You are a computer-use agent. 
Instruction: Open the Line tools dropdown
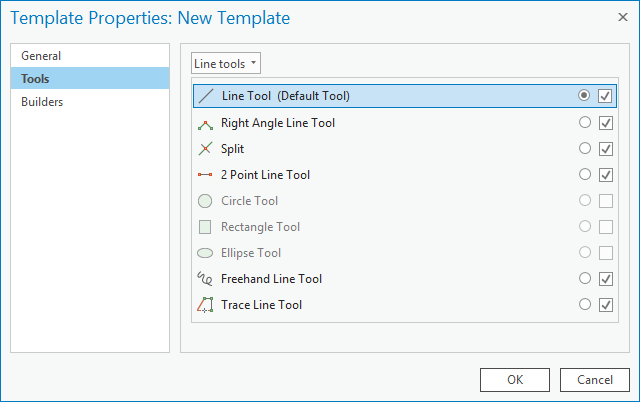(226, 63)
